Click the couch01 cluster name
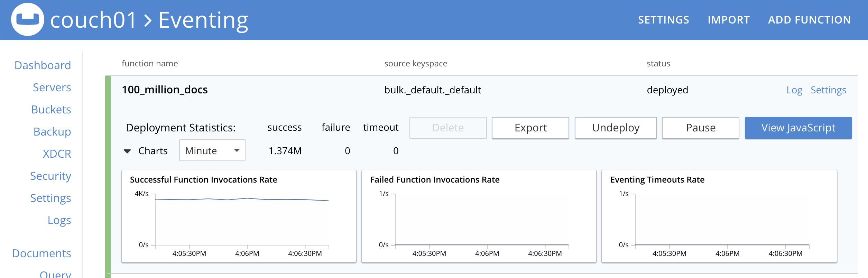The image size is (868, 278). 93,20
